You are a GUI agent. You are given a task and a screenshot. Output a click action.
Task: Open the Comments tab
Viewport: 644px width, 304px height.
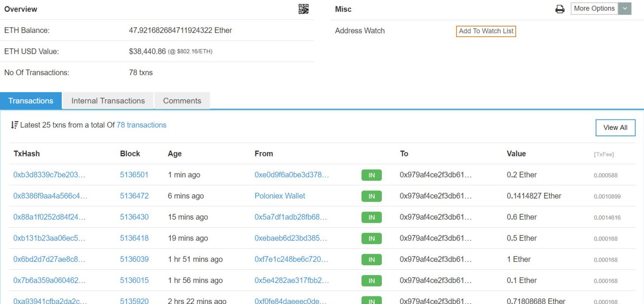coord(182,101)
